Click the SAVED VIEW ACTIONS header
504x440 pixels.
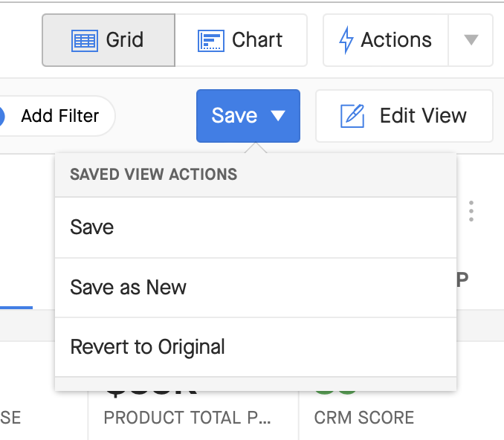tap(153, 175)
